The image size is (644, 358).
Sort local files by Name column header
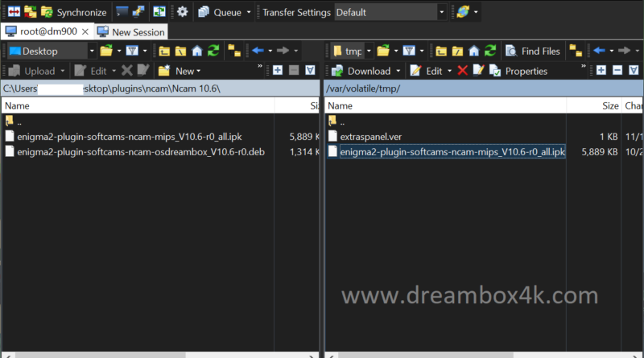138,106
